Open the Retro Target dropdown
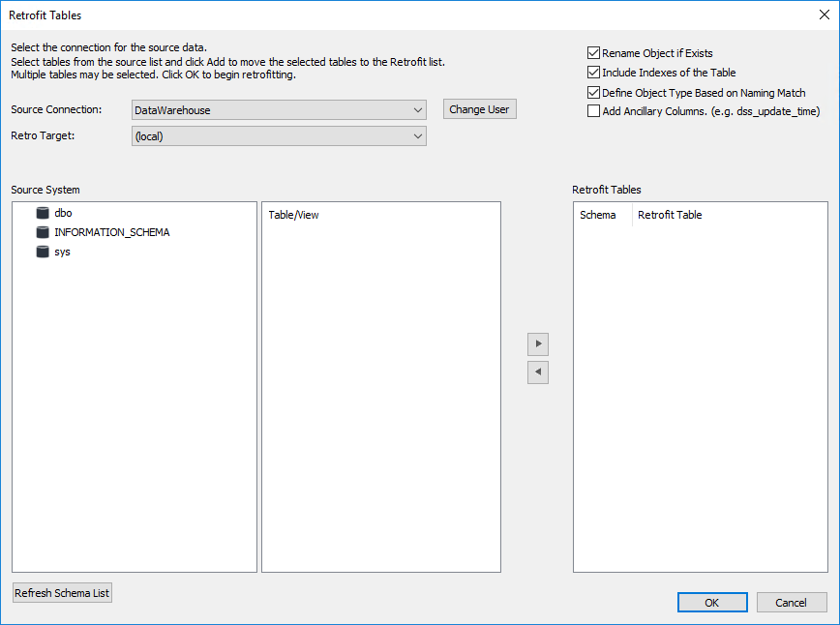The height and width of the screenshot is (625, 840). [x=279, y=136]
